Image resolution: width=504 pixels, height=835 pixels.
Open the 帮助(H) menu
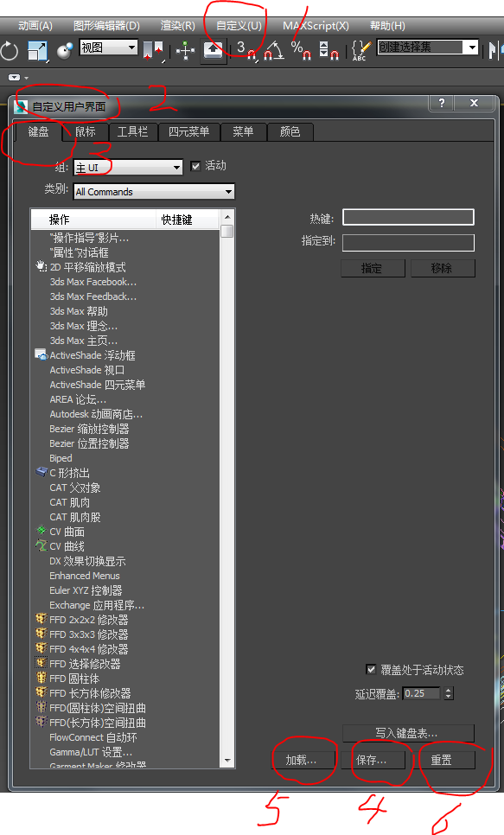click(x=388, y=26)
